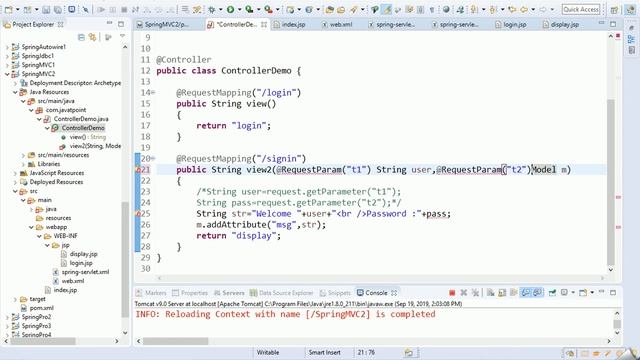
Task: Toggle Show Console on standard error change
Action: (x=538, y=293)
